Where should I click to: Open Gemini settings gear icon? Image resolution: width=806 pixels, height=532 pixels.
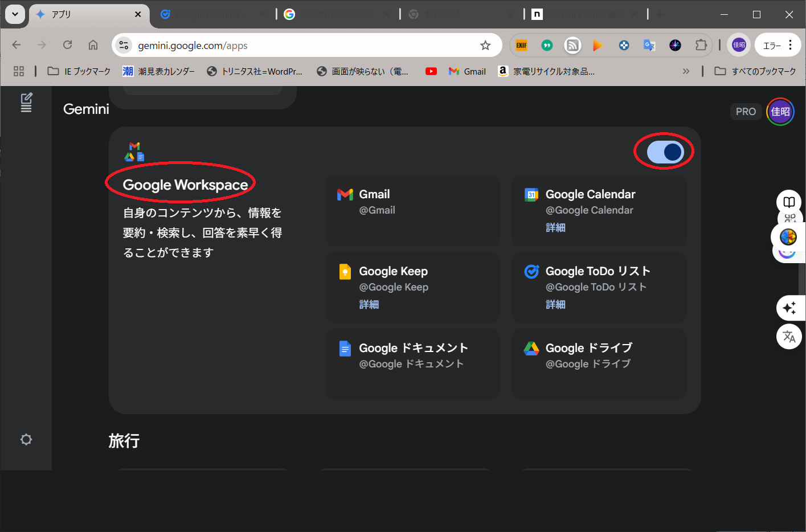26,440
